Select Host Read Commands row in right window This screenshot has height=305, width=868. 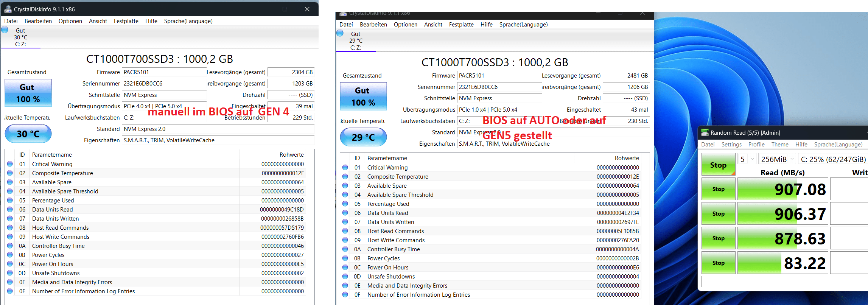[491, 231]
